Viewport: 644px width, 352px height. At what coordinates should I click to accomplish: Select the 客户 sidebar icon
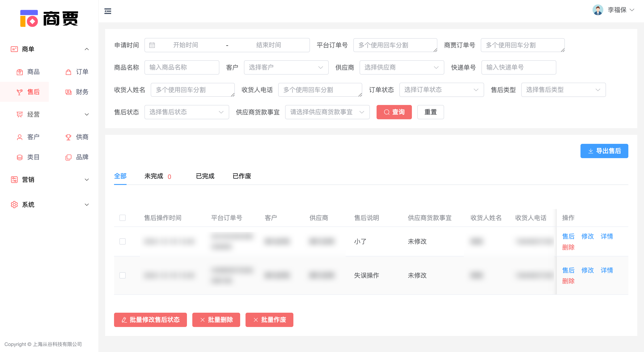[x=33, y=137]
